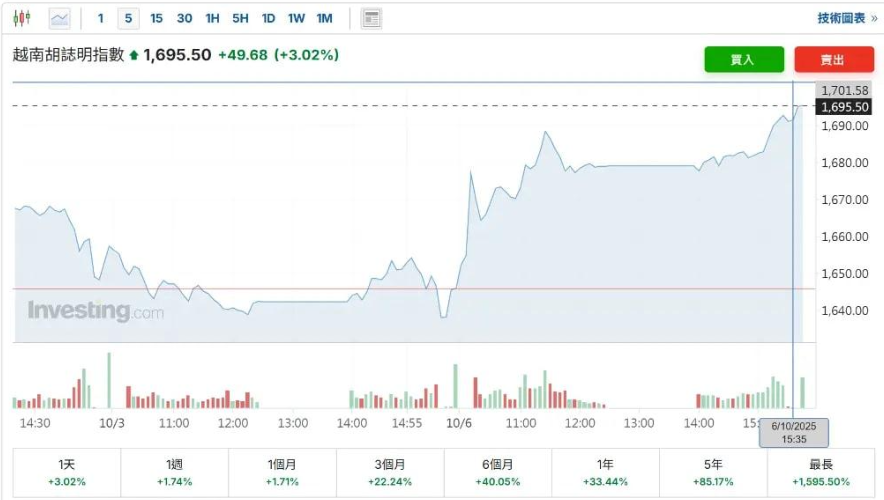Switch to candlestick chart type
Screen dimensions: 884x500
point(22,18)
